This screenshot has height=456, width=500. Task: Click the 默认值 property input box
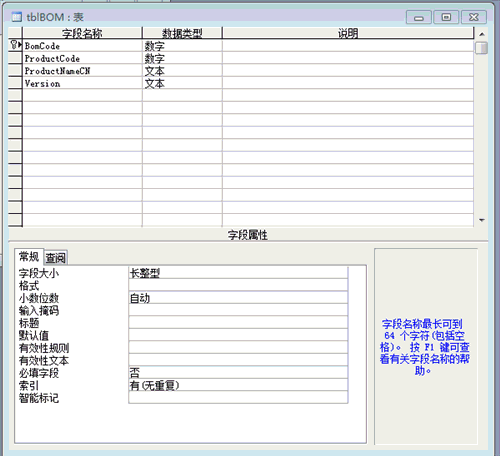click(x=238, y=335)
